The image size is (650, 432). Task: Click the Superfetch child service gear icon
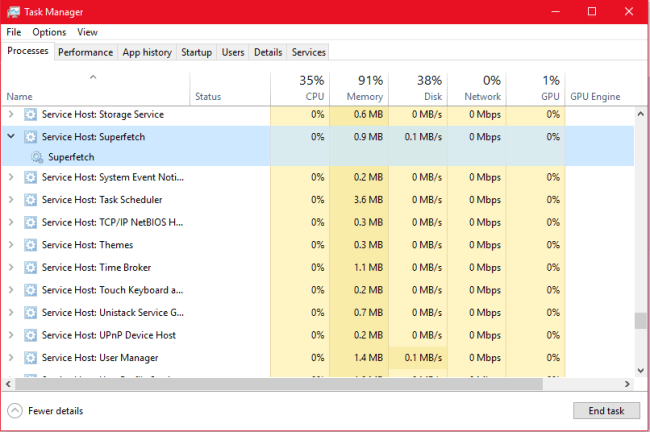[x=37, y=157]
